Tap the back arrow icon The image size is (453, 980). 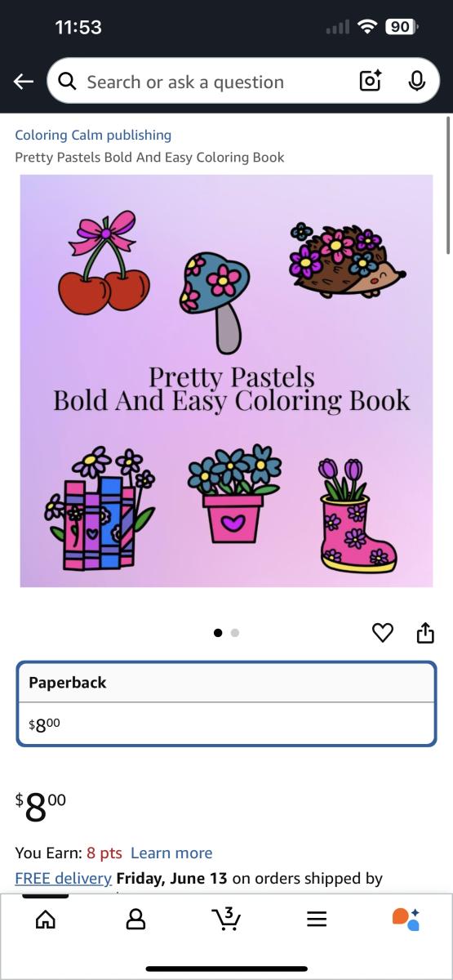coord(23,82)
